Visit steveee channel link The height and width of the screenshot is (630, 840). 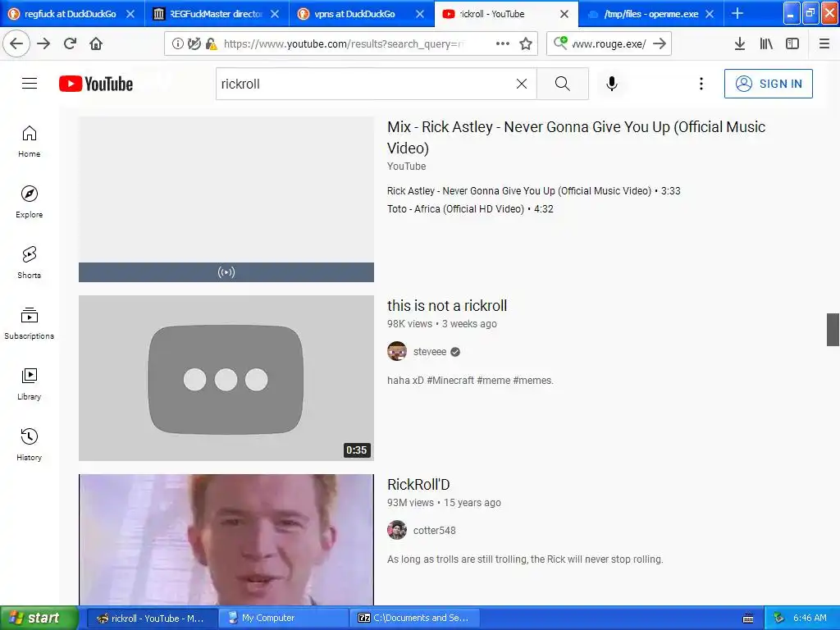click(x=430, y=351)
